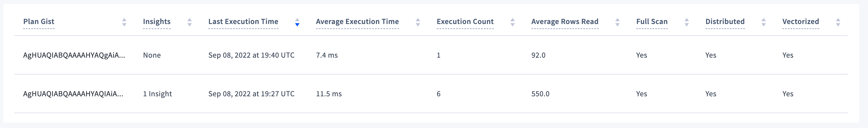This screenshot has height=128, width=868.
Task: Click the Execution Count header label
Action: 465,22
